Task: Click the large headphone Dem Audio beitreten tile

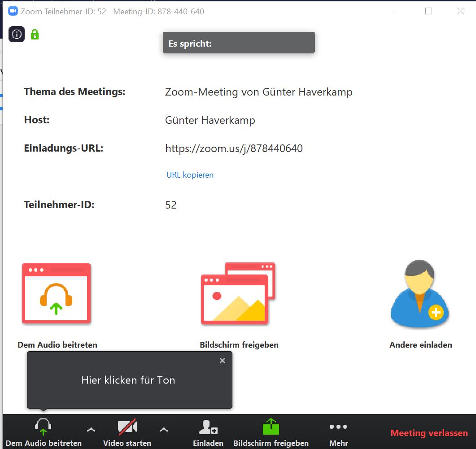Action: coord(56,293)
